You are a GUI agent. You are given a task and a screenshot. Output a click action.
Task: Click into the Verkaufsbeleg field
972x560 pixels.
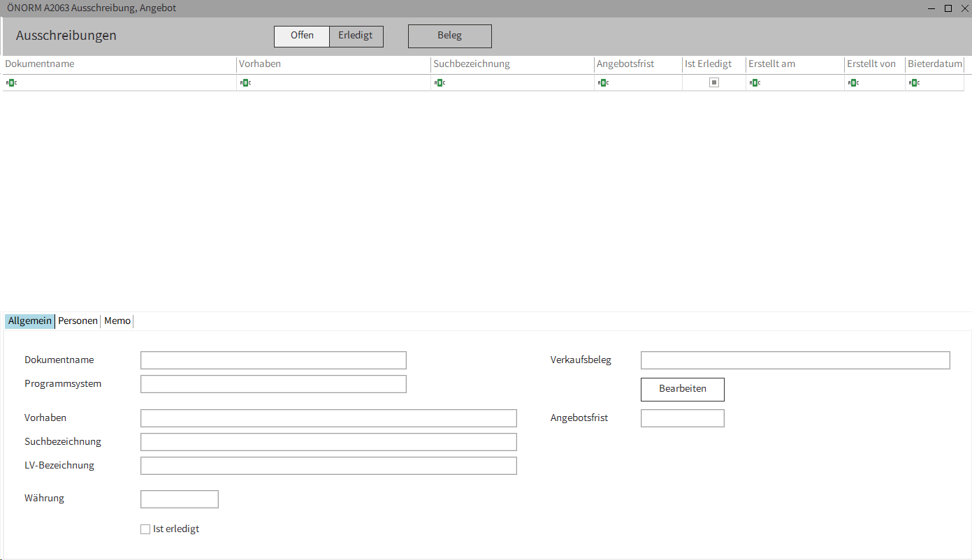795,360
